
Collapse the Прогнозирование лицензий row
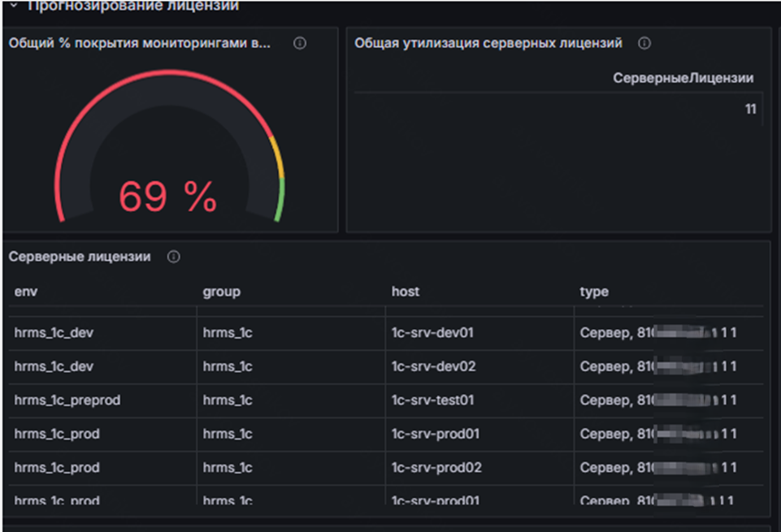(x=14, y=6)
